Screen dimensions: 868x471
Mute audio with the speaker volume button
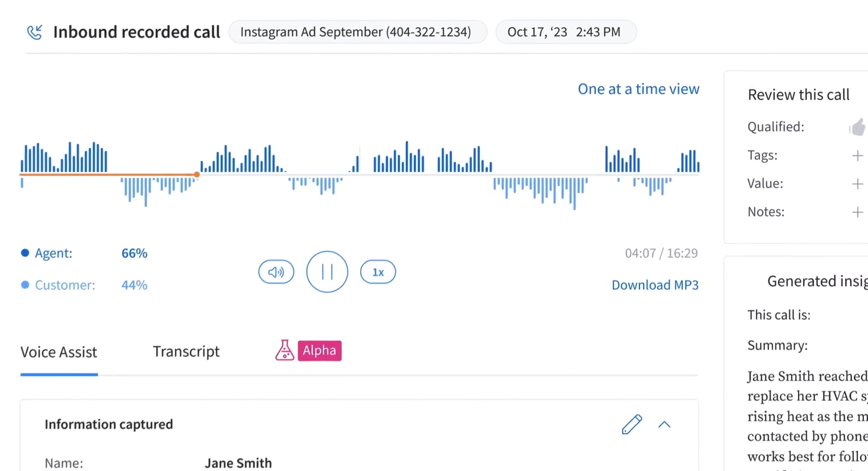click(276, 272)
